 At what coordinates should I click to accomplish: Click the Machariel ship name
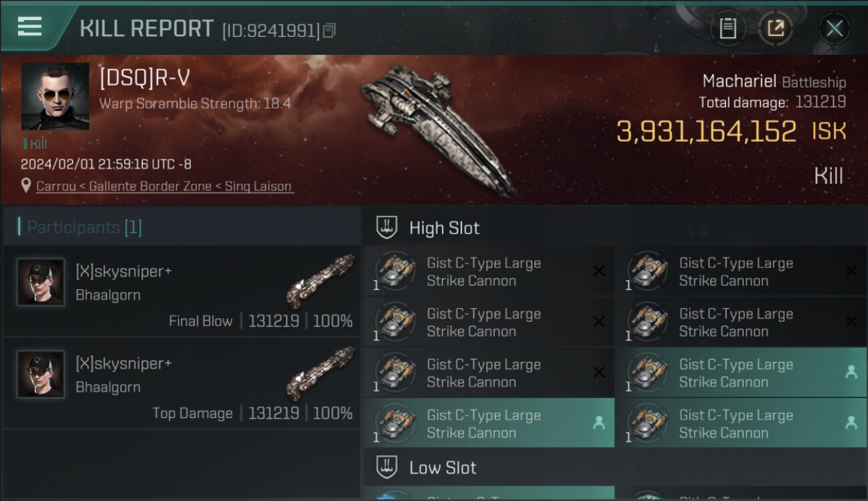(738, 81)
